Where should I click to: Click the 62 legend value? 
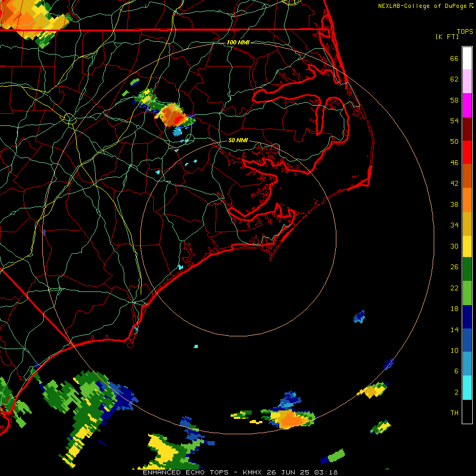click(454, 79)
